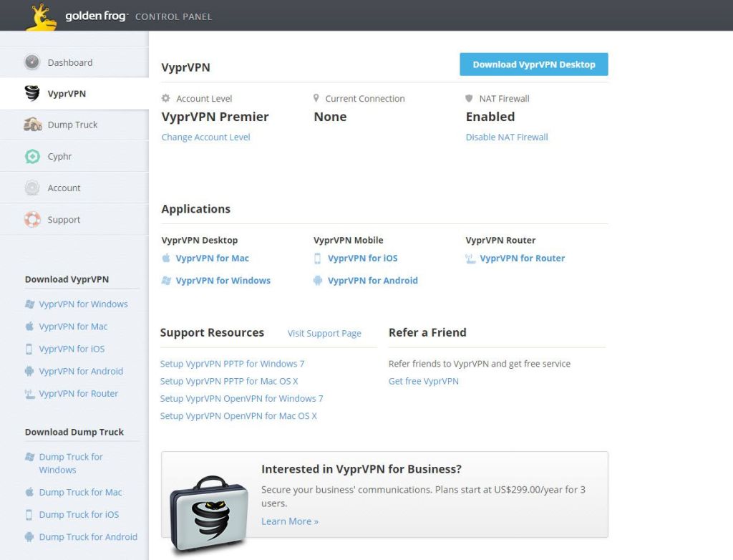Click phone icon next to VyprVPN for iOS in Applications
Image resolution: width=733 pixels, height=560 pixels.
(317, 259)
